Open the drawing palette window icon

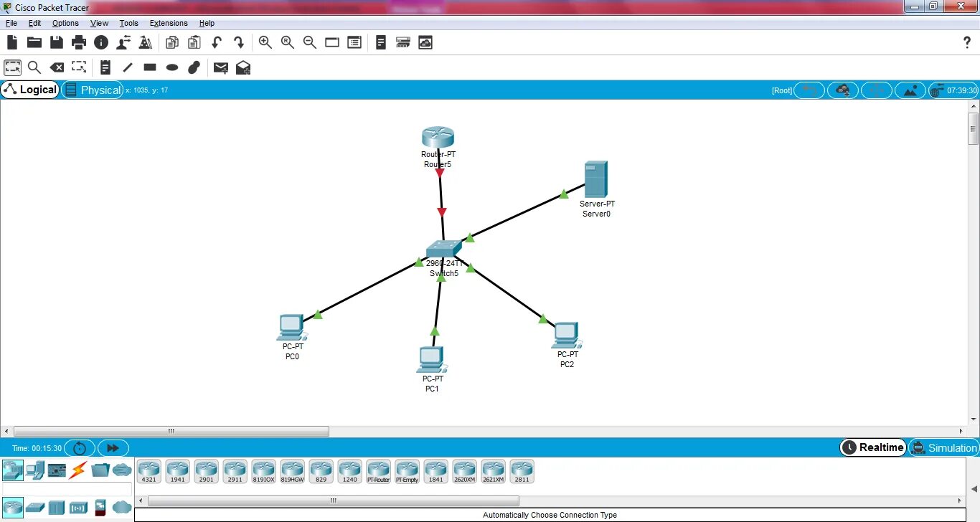point(332,42)
